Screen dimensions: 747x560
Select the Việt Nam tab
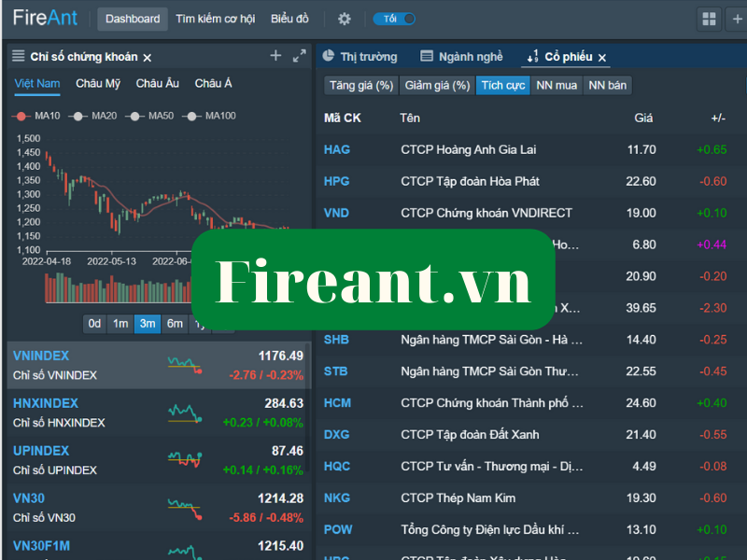37,84
